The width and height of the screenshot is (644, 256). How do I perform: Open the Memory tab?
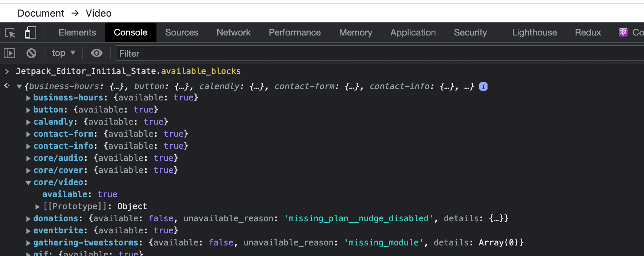click(356, 32)
